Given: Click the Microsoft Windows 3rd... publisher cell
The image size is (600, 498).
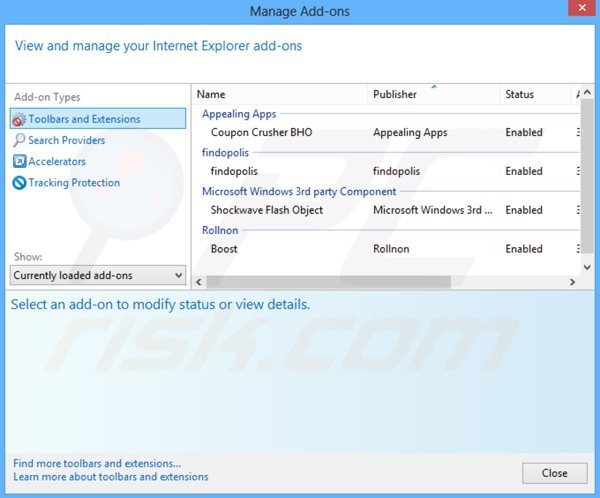Looking at the screenshot, I should tap(433, 210).
